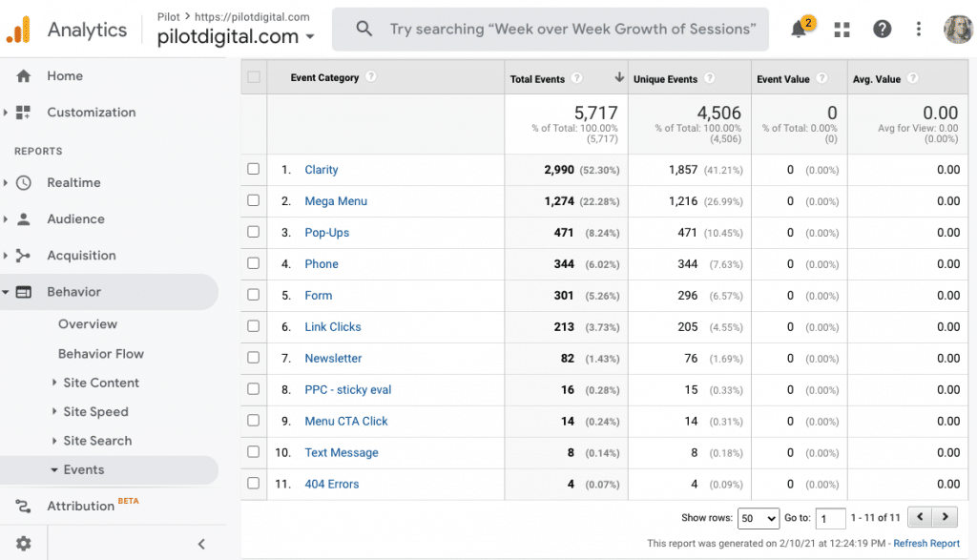Viewport: 977px width, 560px height.
Task: Check the Clarity row checkbox
Action: (x=254, y=169)
